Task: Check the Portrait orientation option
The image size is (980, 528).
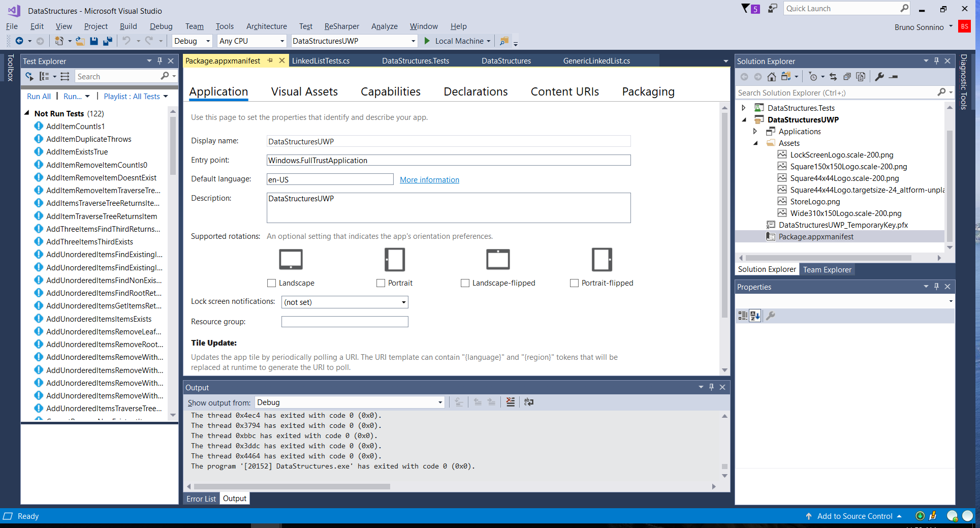Action: [x=380, y=283]
